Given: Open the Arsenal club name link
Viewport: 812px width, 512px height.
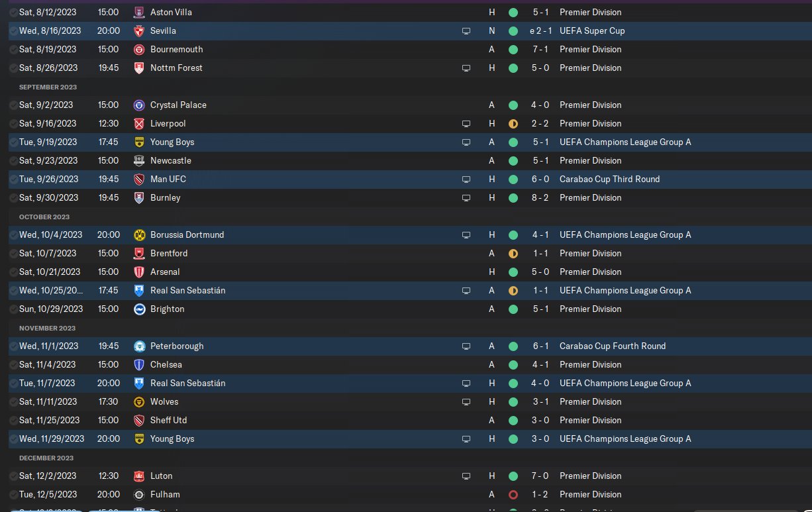Looking at the screenshot, I should click(x=165, y=272).
